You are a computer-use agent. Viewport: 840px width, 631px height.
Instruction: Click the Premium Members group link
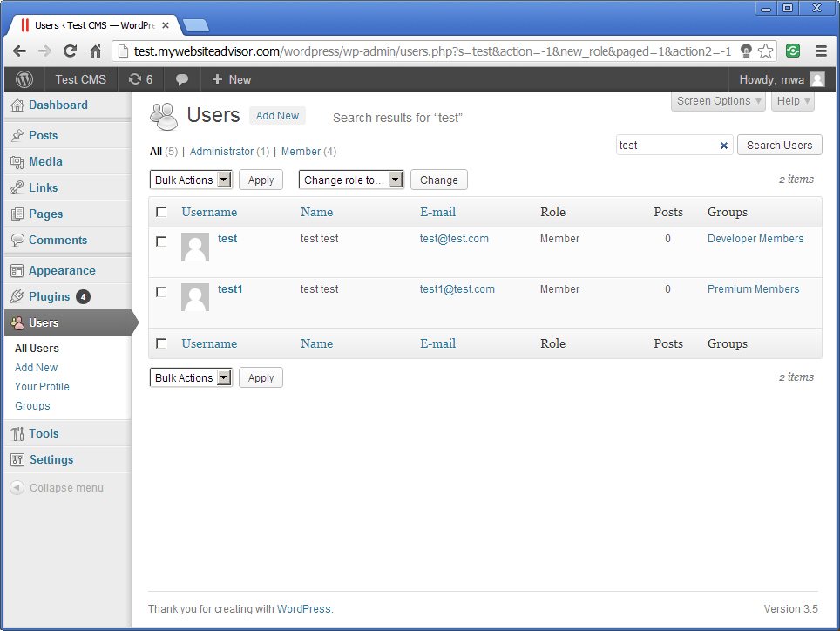pos(753,289)
